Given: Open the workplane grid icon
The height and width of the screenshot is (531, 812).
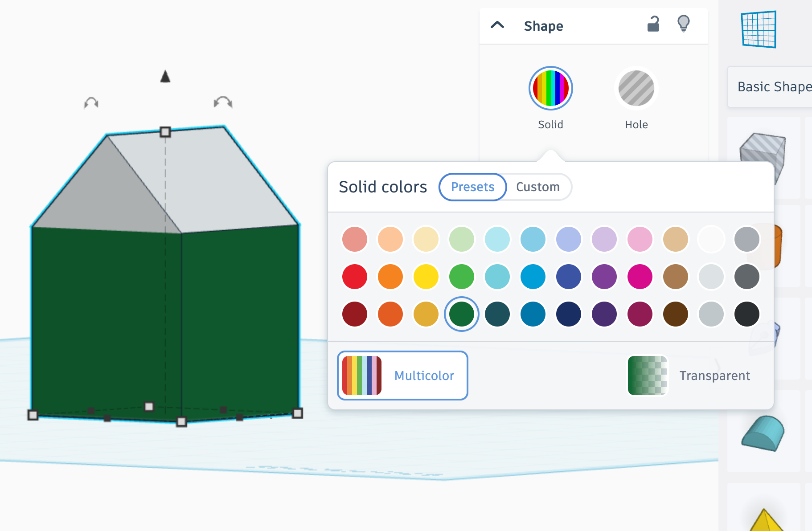Looking at the screenshot, I should click(x=759, y=29).
